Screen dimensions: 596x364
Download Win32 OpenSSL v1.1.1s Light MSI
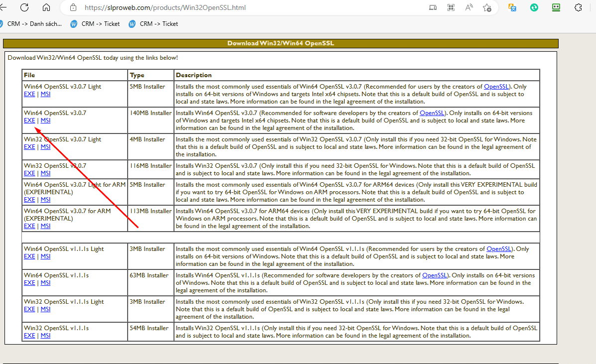click(45, 309)
